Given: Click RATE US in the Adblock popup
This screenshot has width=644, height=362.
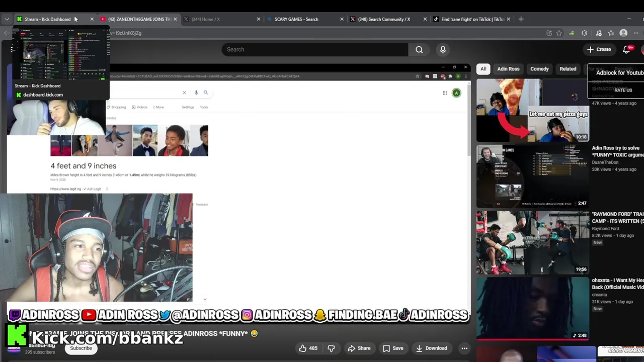Looking at the screenshot, I should (x=623, y=90).
